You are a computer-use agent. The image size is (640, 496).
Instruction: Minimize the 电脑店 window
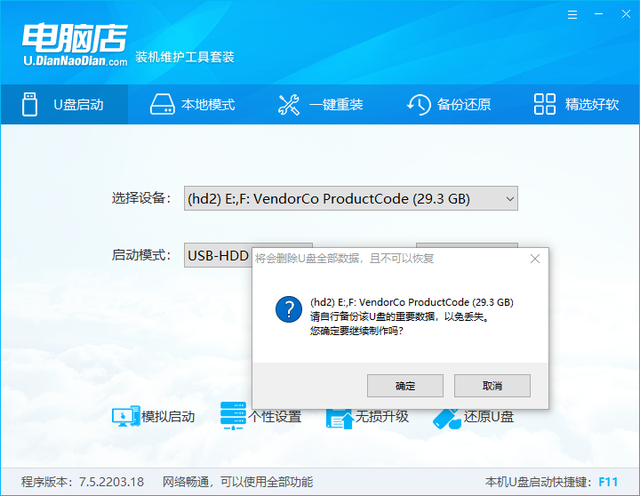(599, 14)
